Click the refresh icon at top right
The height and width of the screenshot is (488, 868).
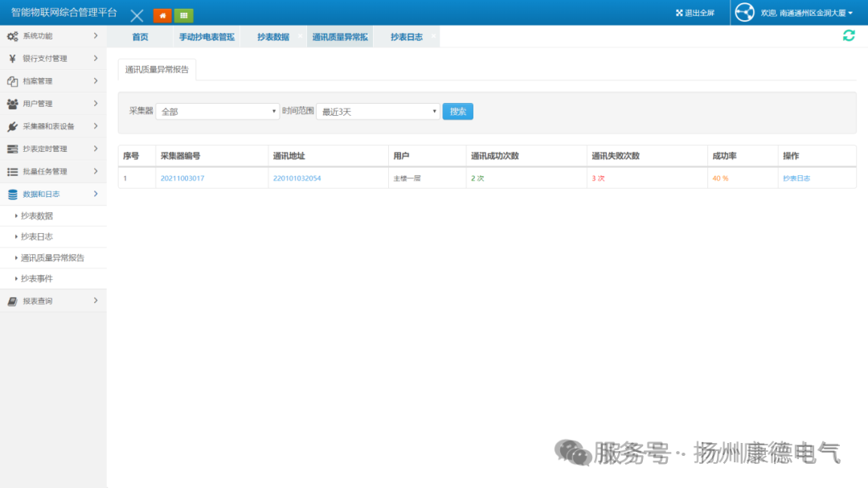849,35
